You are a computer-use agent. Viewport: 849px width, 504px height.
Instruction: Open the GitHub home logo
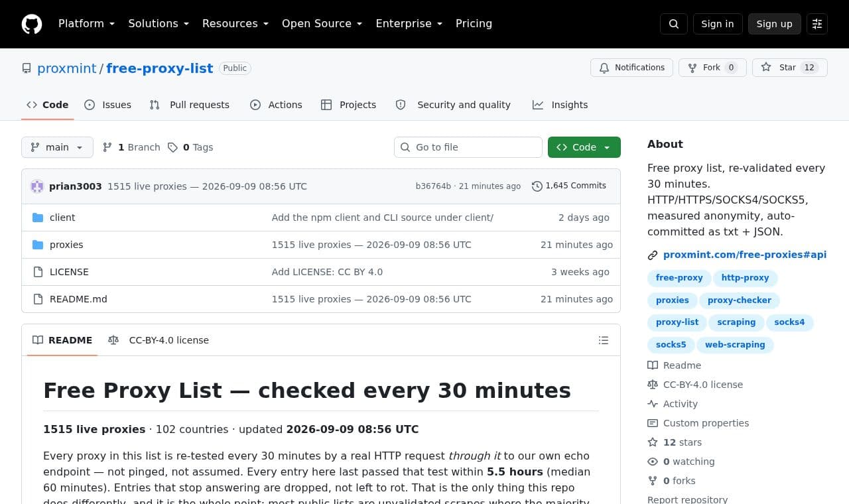[32, 24]
